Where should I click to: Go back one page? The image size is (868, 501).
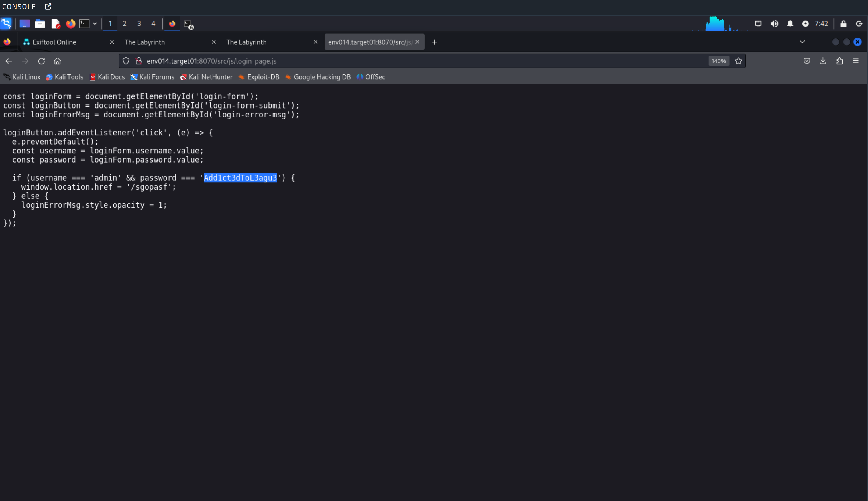pos(9,61)
